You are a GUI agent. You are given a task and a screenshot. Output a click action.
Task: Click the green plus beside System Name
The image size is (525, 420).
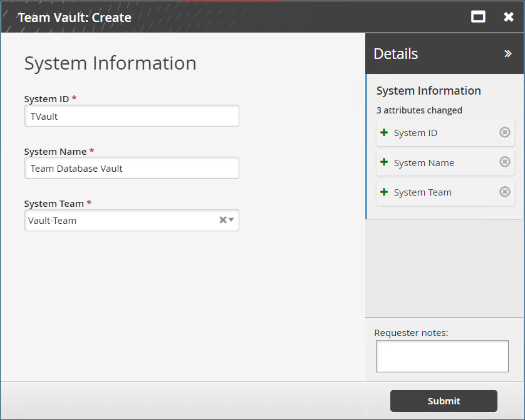click(x=384, y=162)
